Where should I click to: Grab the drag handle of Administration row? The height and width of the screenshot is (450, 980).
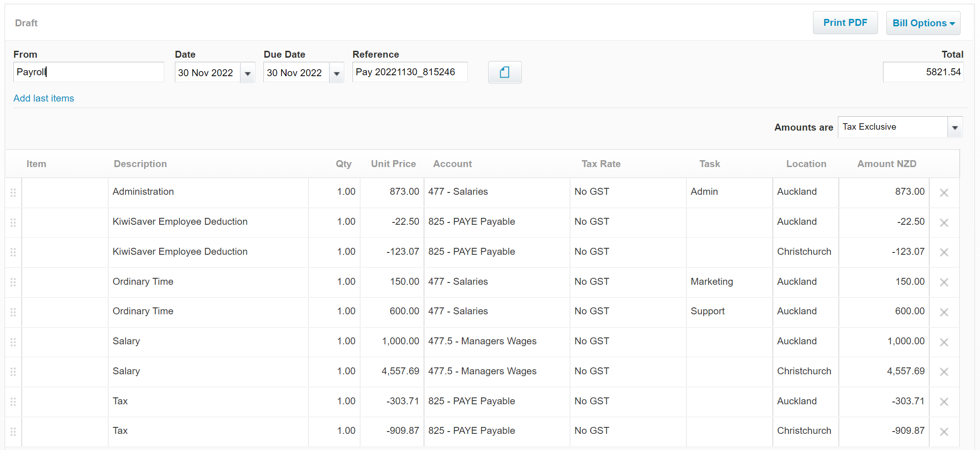(13, 192)
